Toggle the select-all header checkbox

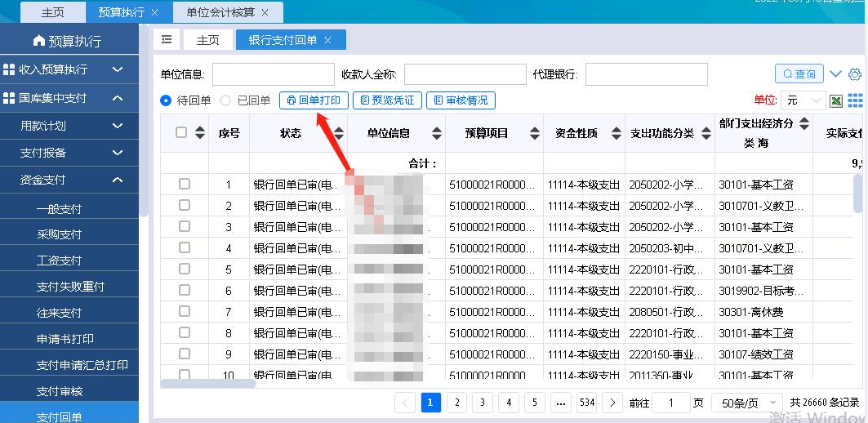pyautogui.click(x=181, y=131)
